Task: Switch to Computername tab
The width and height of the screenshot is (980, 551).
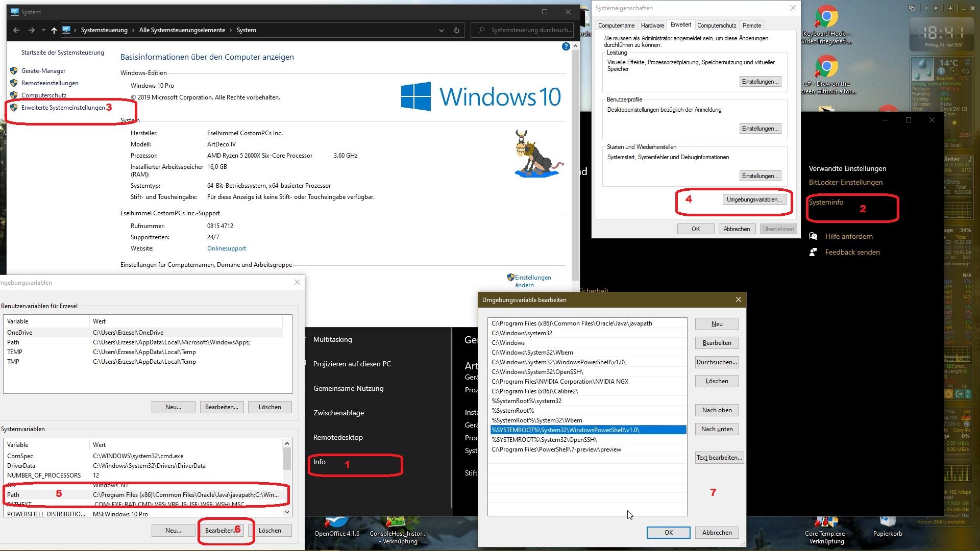Action: [x=616, y=26]
